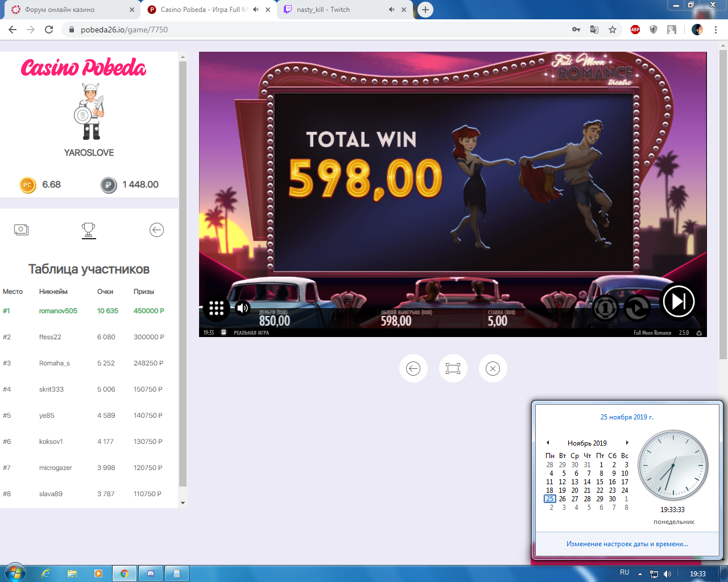Select player romanov505 in the table

coord(58,311)
